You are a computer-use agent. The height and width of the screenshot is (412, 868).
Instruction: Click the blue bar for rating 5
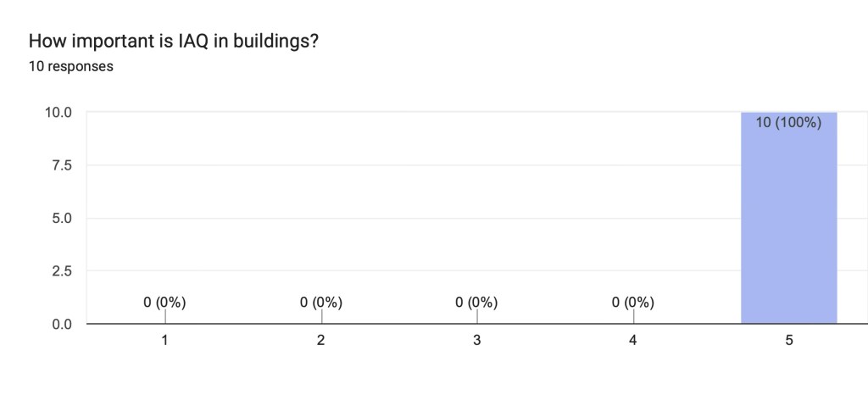(788, 229)
